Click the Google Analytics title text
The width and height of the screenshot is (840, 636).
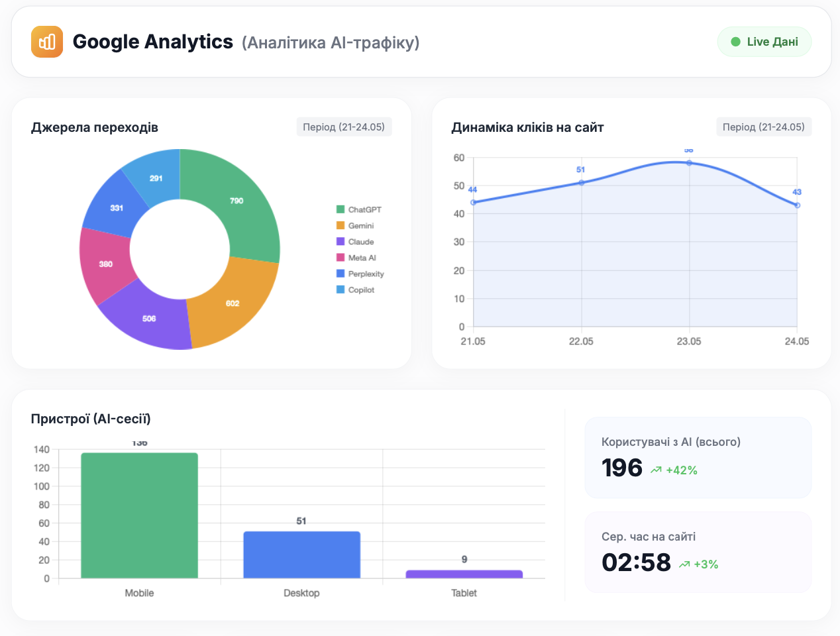(x=153, y=42)
